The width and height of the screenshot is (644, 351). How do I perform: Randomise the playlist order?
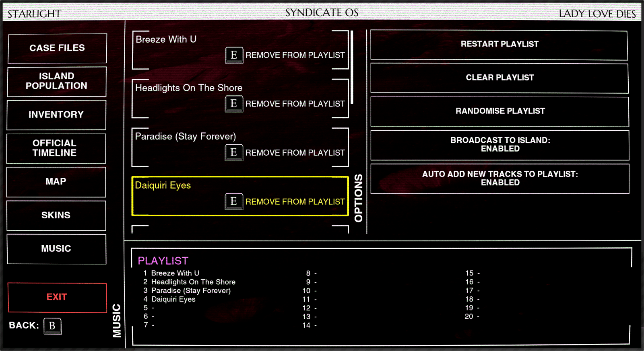click(x=500, y=111)
